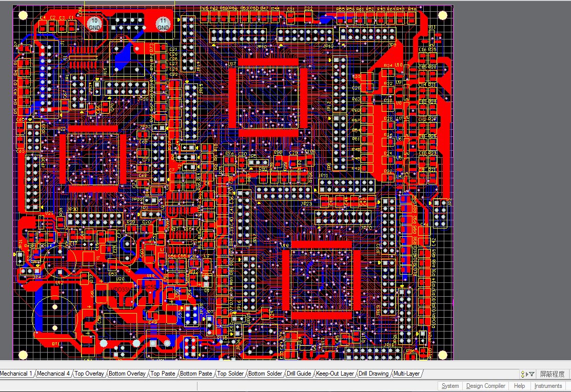Click the yellow dots layer-set icon
Image resolution: width=571 pixels, height=392 pixels.
click(x=523, y=374)
